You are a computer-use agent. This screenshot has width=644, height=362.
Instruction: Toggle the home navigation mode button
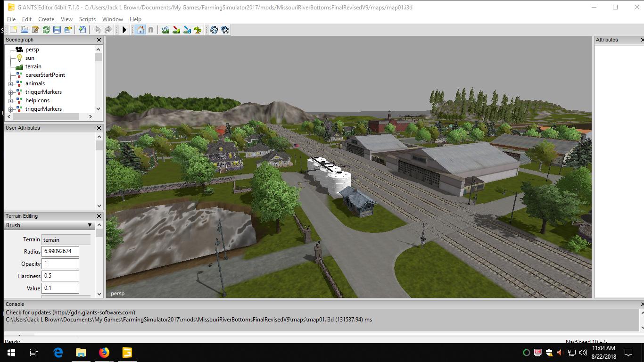[x=140, y=30]
